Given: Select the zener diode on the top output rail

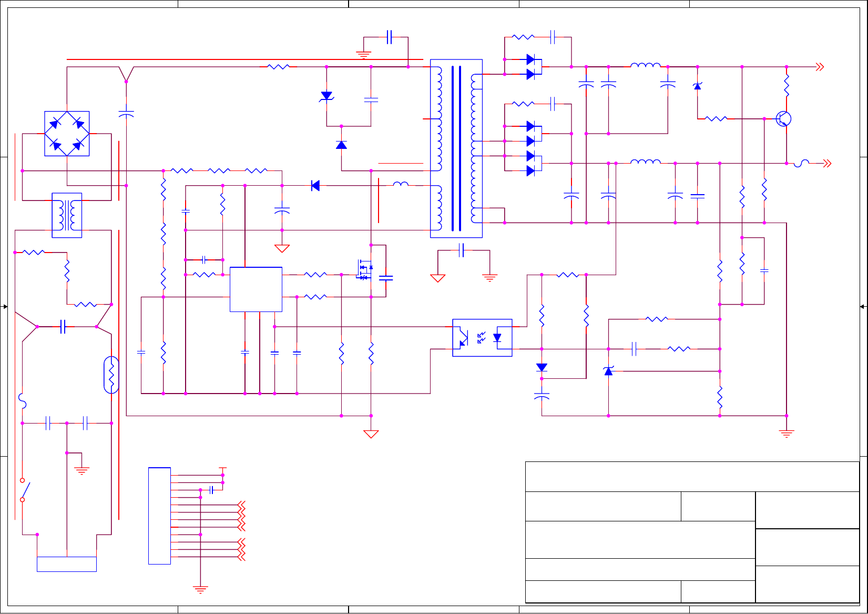Looking at the screenshot, I should point(698,85).
